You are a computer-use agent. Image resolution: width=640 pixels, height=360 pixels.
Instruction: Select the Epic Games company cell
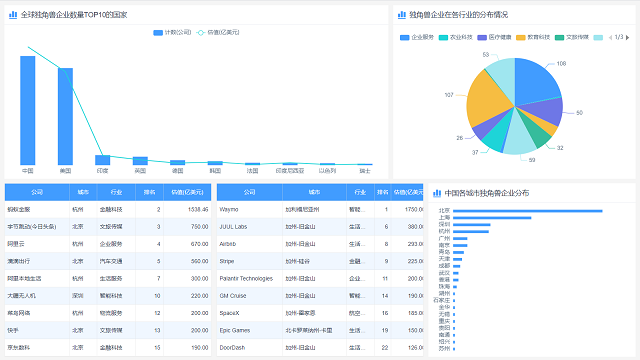(249, 330)
